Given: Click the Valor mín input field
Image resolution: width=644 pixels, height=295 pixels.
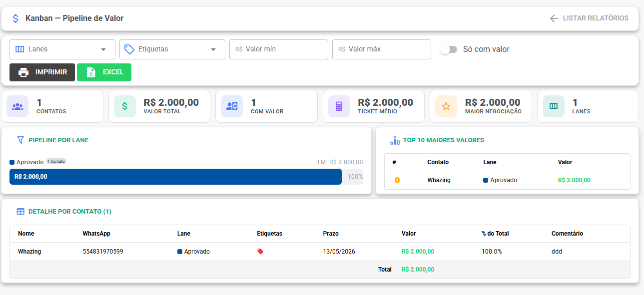Looking at the screenshot, I should (279, 49).
